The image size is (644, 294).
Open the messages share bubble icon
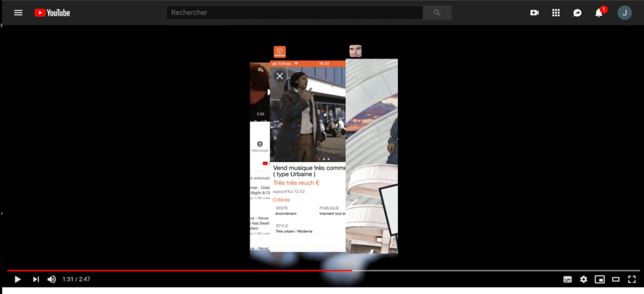tap(577, 13)
